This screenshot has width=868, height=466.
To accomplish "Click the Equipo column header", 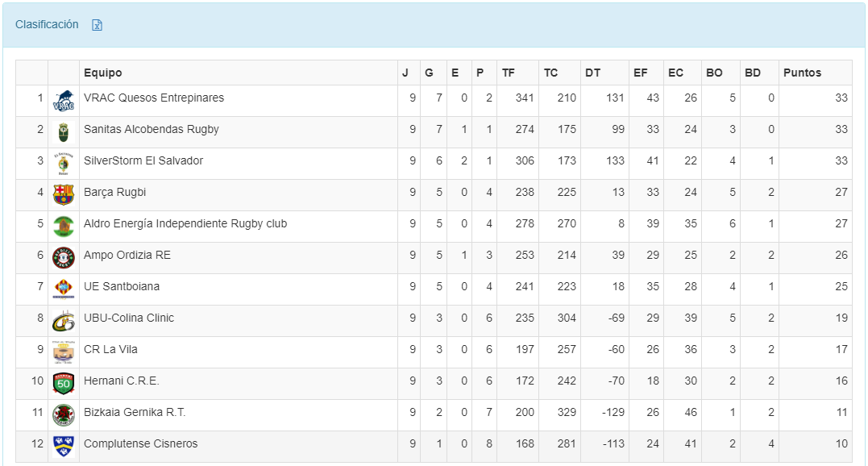I will click(x=103, y=73).
